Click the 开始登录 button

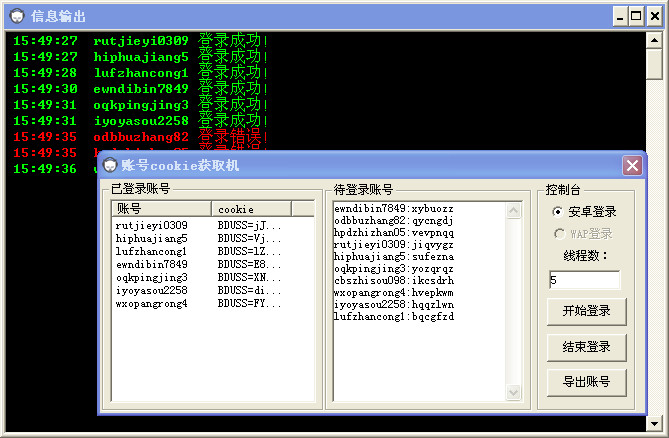coord(587,311)
